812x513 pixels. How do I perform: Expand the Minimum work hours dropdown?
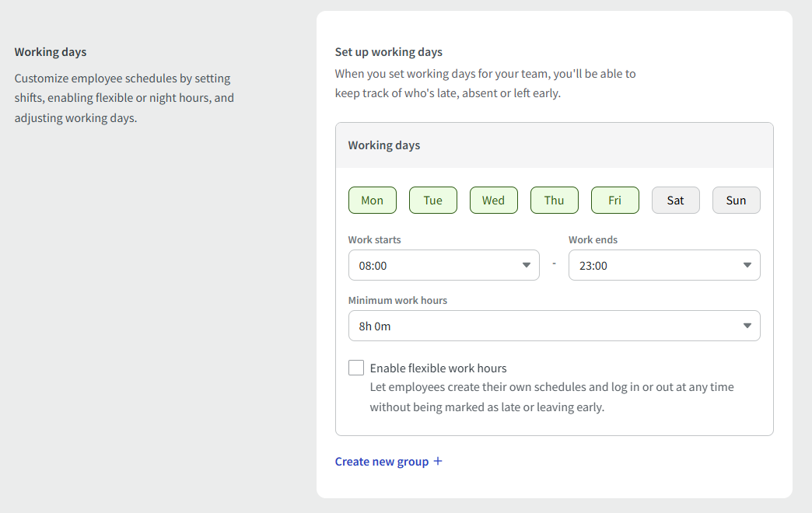[x=544, y=326]
